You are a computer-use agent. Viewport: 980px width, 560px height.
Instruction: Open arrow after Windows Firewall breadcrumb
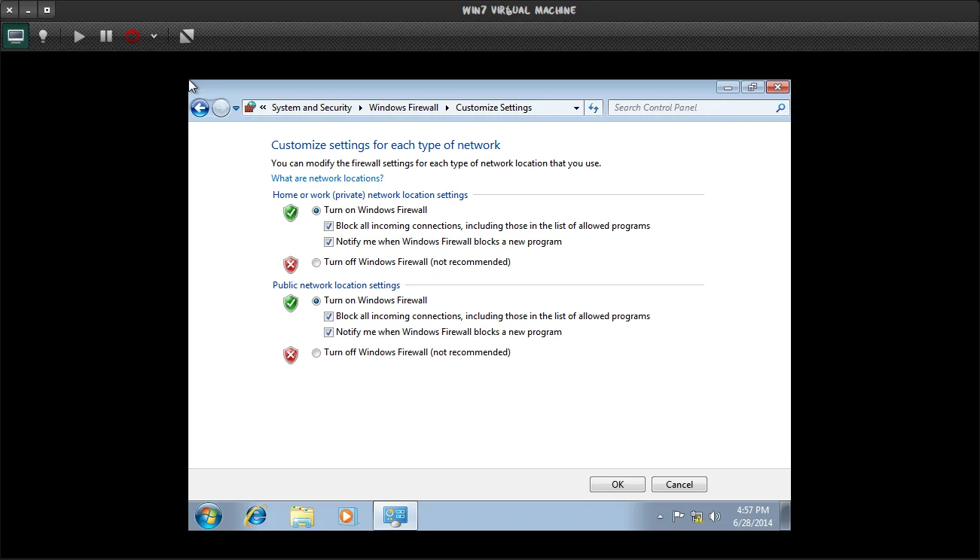point(447,108)
